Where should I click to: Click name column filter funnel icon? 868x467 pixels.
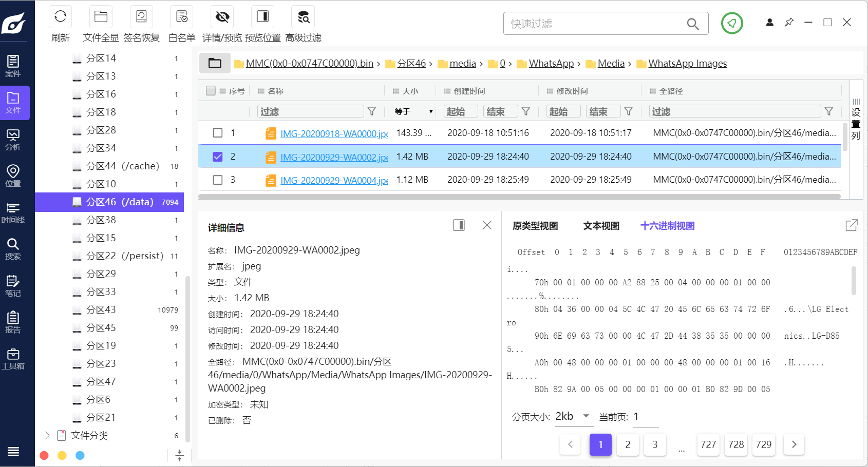coord(372,111)
